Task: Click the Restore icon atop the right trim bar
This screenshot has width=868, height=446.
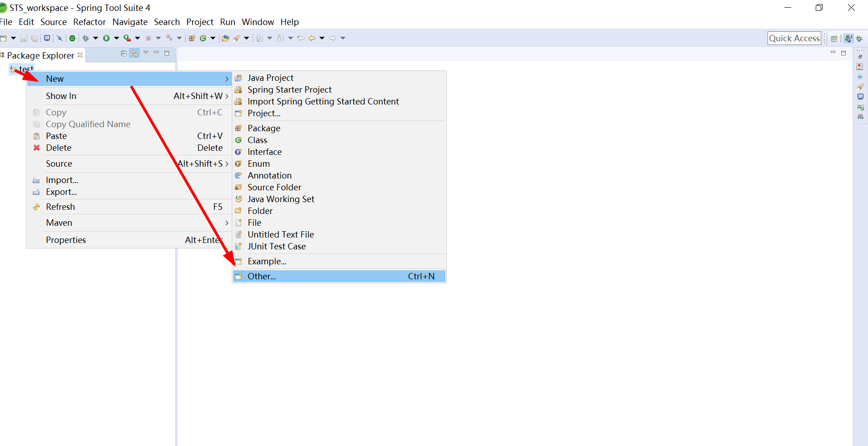Action: [860, 57]
